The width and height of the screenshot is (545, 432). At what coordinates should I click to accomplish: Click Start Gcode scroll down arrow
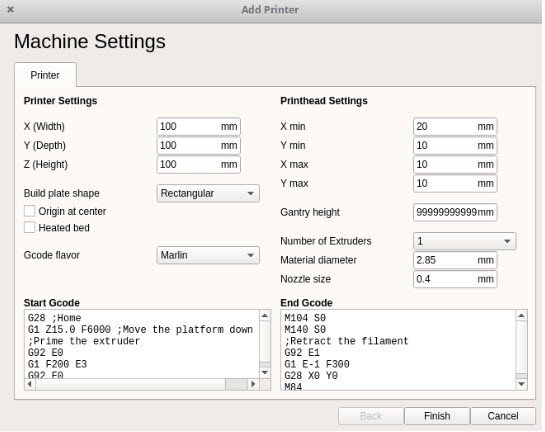click(x=265, y=373)
